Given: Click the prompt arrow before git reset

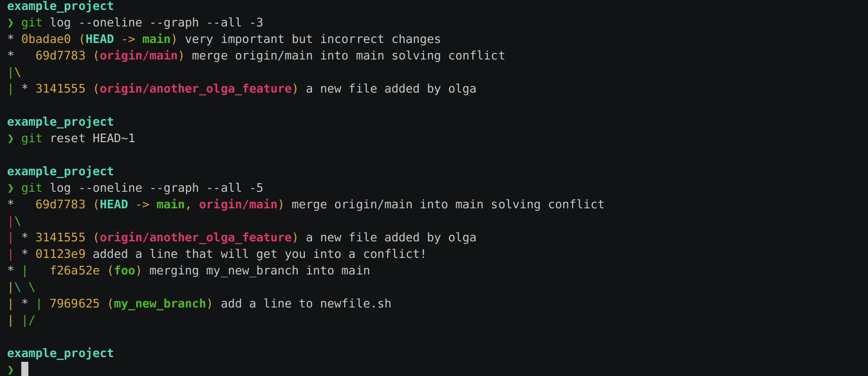Looking at the screenshot, I should [x=10, y=138].
